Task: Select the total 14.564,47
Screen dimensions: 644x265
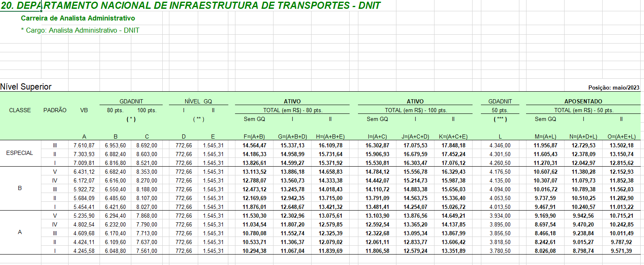Action: (x=255, y=145)
